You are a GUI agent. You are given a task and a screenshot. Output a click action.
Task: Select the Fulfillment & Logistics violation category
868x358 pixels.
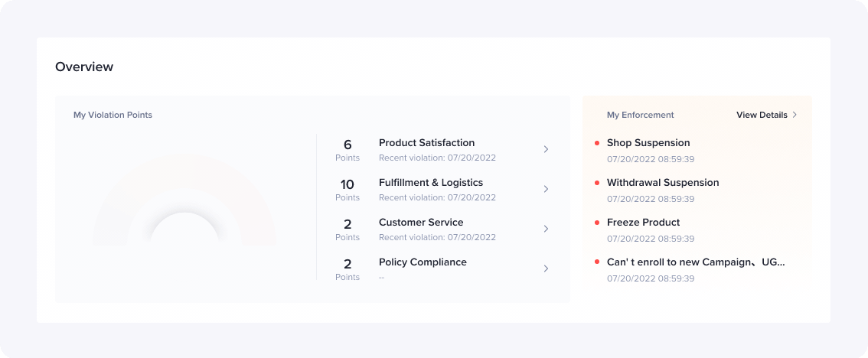tap(431, 183)
